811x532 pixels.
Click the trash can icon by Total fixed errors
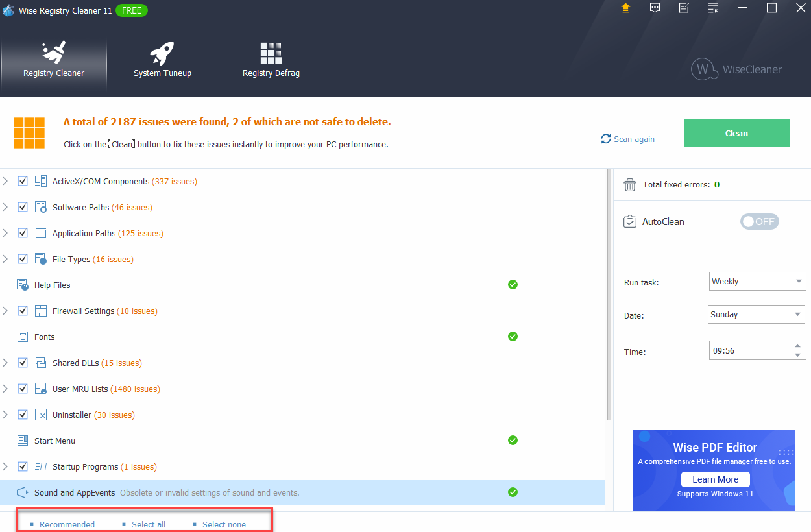click(x=630, y=185)
